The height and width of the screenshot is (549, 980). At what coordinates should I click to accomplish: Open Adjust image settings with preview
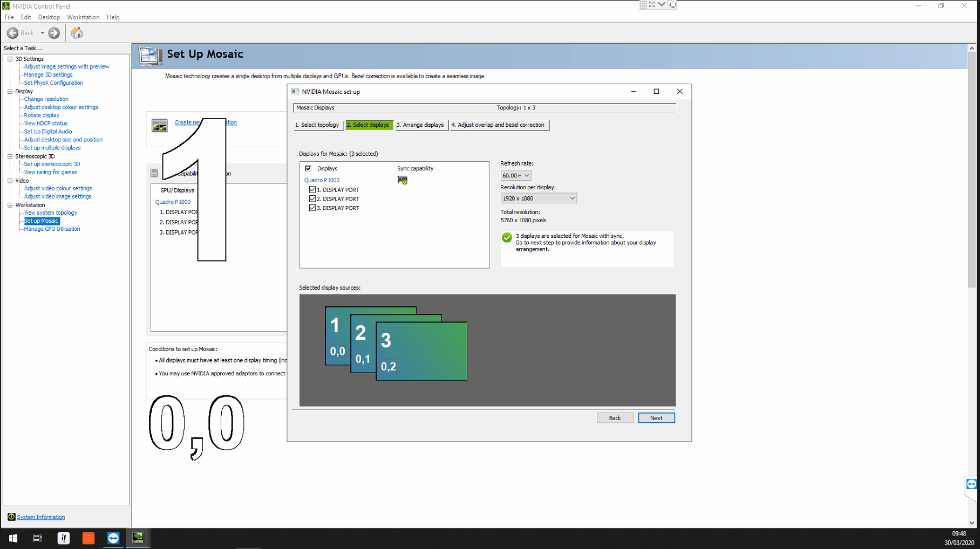point(66,66)
